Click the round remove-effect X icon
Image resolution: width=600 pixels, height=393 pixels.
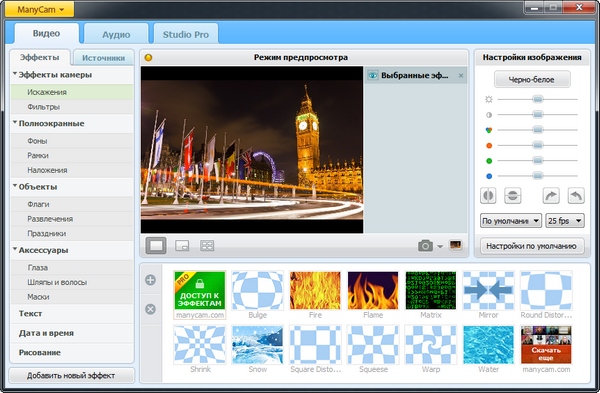150,309
